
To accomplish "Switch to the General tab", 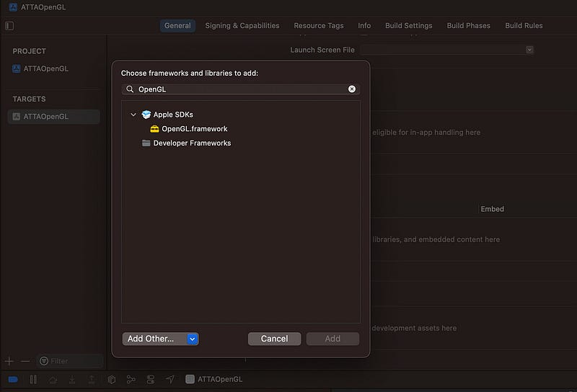I will point(177,26).
